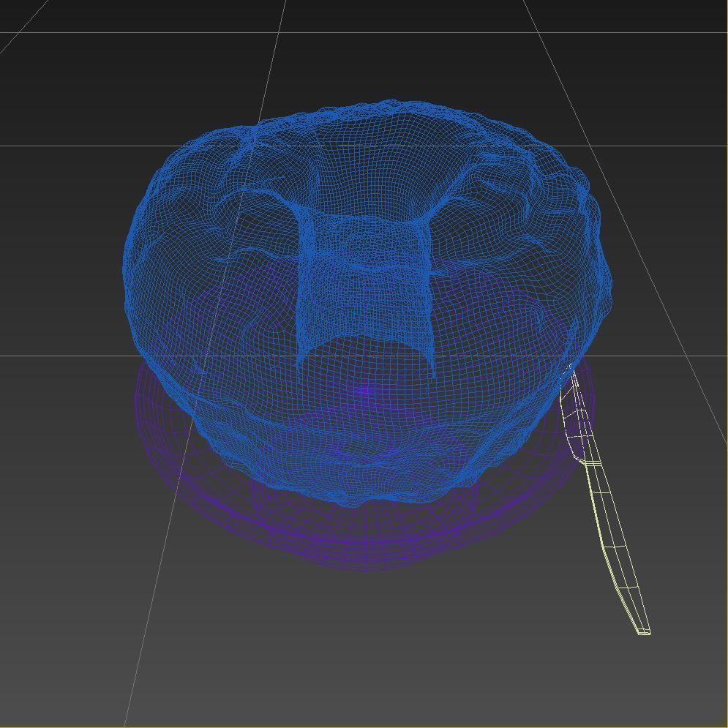Viewport: 728px width, 728px height.
Task: Select the blue bundt cake wireframe mesh
Action: coord(367,301)
